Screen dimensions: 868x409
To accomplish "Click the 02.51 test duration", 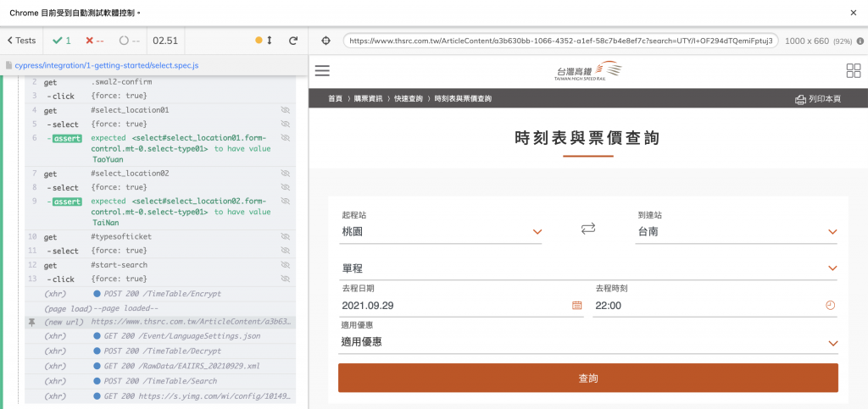I will (x=165, y=41).
